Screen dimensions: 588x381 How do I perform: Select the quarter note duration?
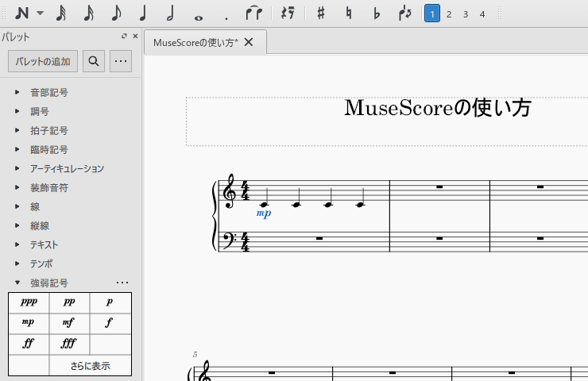click(143, 13)
